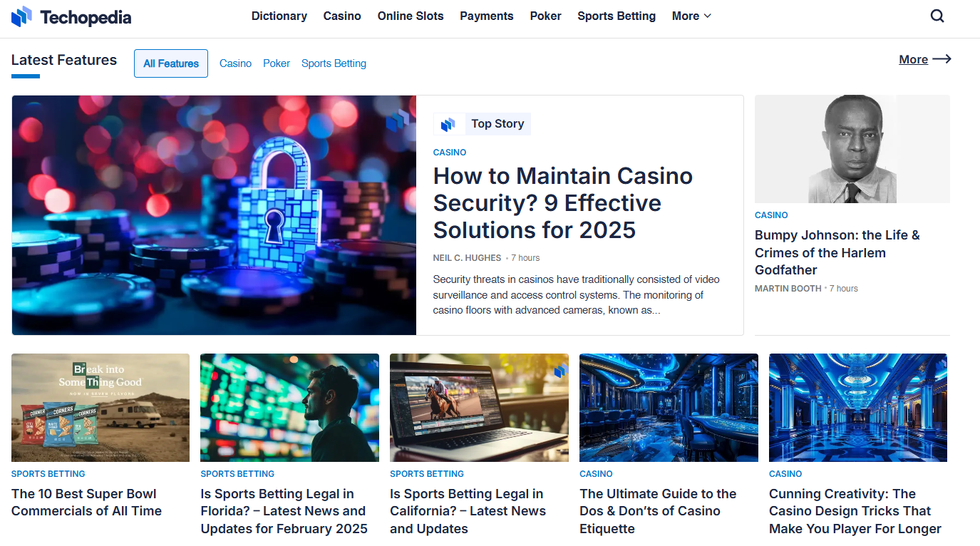Open the search magnifier icon

point(937,16)
